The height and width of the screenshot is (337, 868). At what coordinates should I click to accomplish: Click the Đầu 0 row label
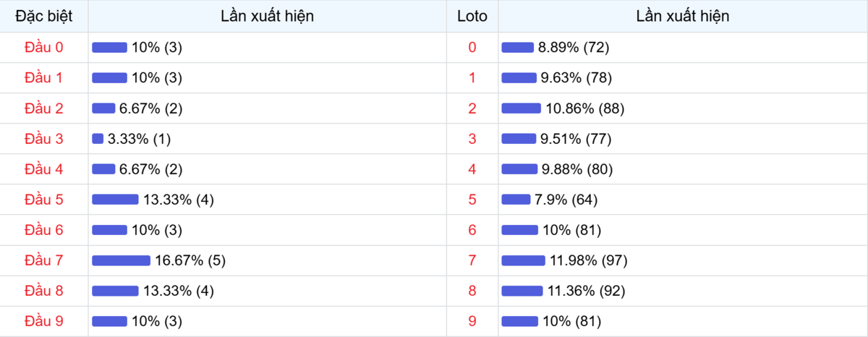(x=44, y=48)
